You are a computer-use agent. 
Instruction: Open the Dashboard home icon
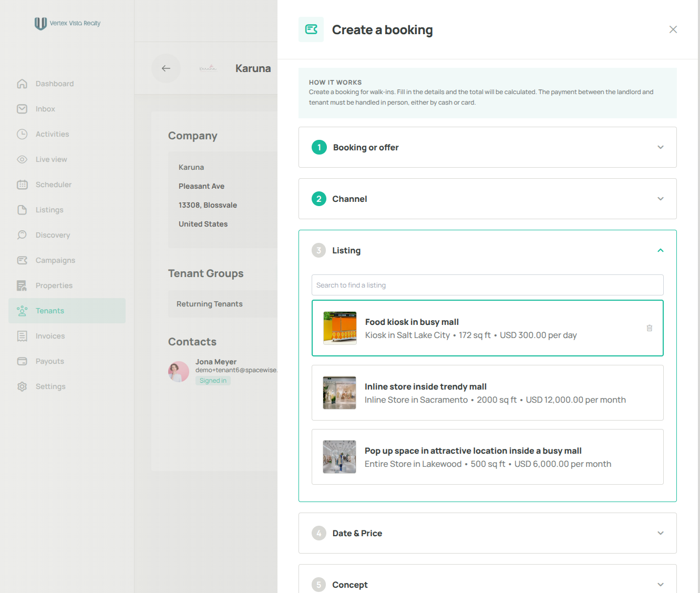22,84
